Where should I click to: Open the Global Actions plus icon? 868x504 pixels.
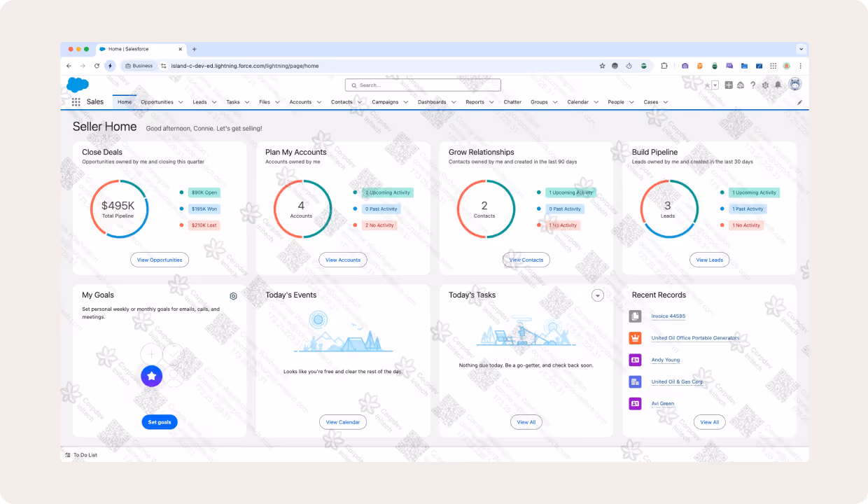pos(729,85)
